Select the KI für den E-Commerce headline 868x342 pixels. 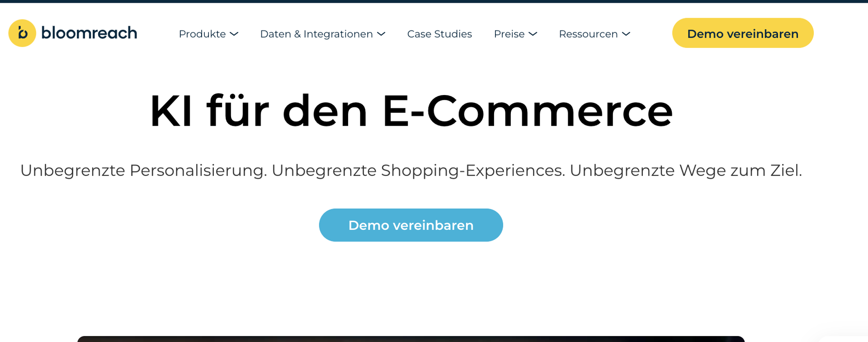coord(411,111)
